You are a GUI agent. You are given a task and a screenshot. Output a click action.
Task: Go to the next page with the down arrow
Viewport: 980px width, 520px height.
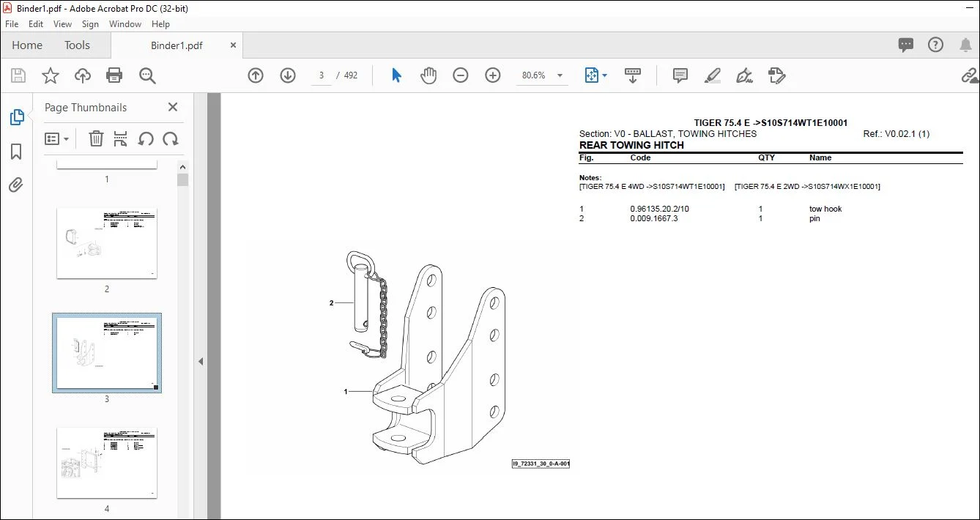(x=288, y=75)
